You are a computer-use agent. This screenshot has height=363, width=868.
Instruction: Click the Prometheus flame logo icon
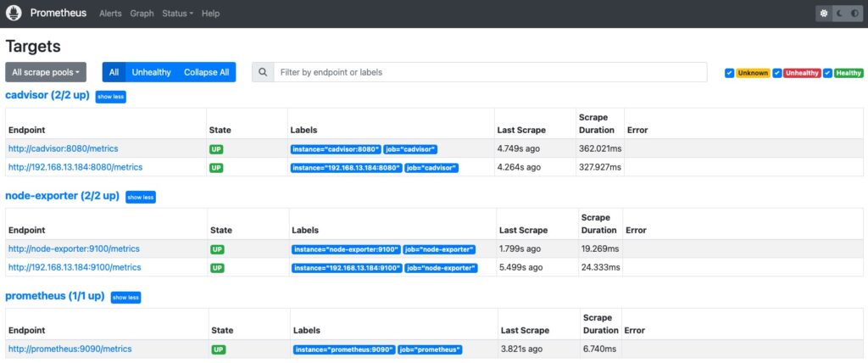point(14,14)
